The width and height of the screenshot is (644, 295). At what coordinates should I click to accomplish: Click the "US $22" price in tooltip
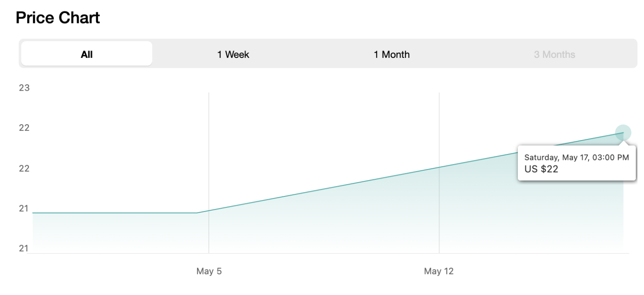tap(541, 169)
